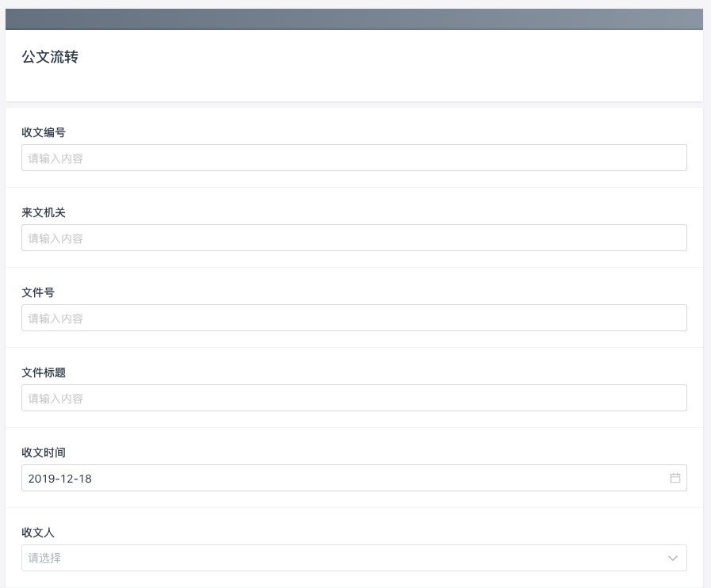Select the gray gradient header banner
This screenshot has width=711, height=588.
[x=354, y=19]
